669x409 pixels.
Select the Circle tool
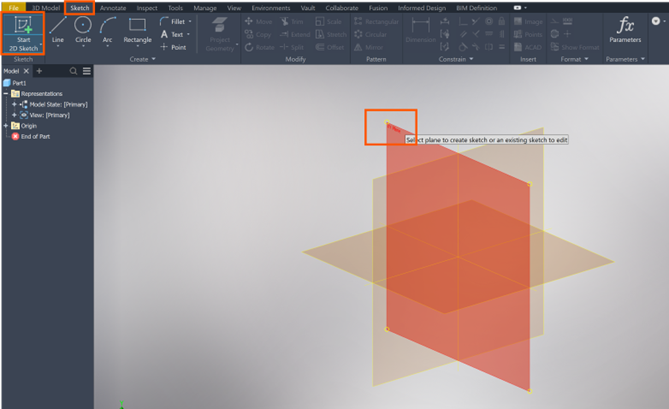83,30
